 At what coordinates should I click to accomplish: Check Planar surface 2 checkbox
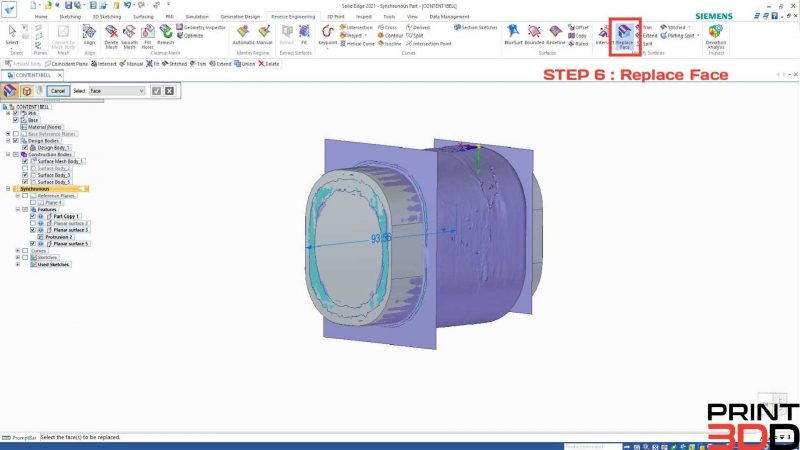pyautogui.click(x=33, y=223)
